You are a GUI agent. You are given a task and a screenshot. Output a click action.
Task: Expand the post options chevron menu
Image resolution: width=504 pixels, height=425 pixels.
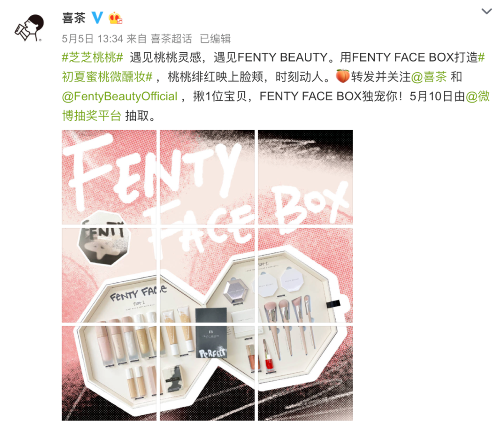coord(487,12)
